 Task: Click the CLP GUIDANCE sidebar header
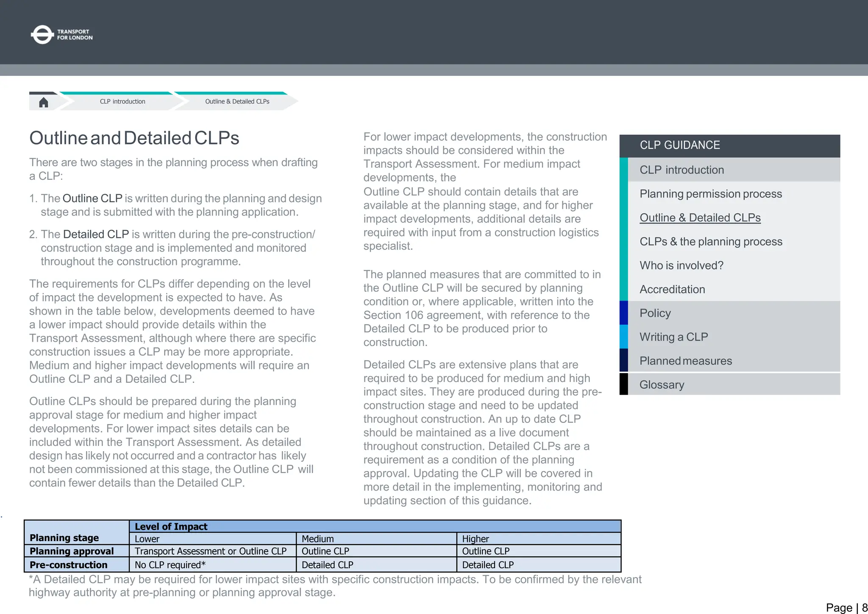(679, 145)
